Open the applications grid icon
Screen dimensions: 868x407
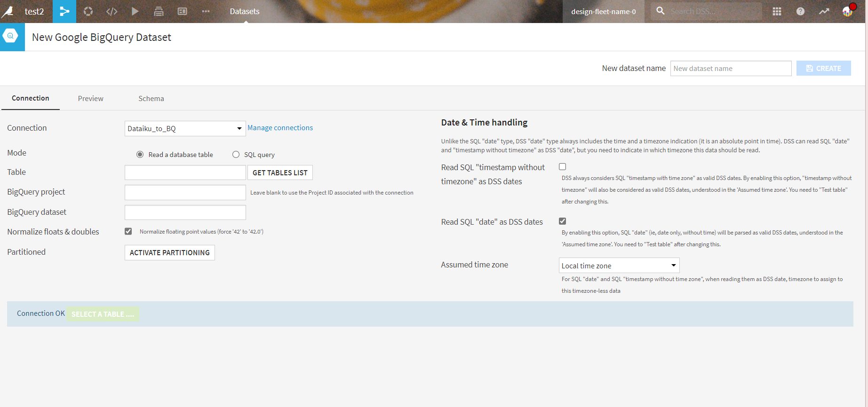(x=777, y=11)
